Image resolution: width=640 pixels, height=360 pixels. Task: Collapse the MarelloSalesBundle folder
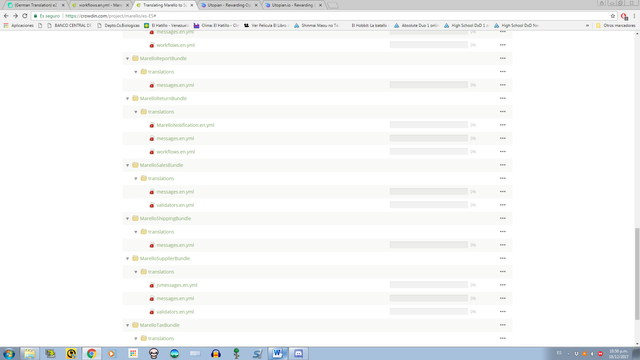point(127,165)
